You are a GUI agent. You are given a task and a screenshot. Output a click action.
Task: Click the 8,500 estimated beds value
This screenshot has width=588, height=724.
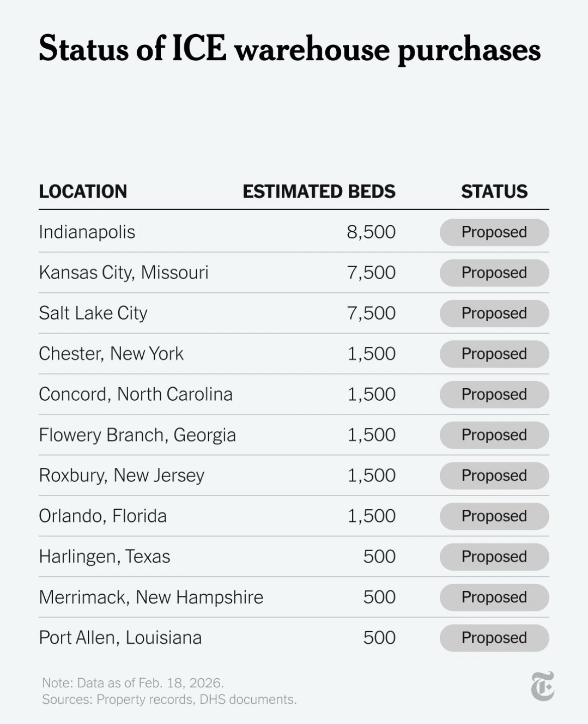(x=371, y=232)
